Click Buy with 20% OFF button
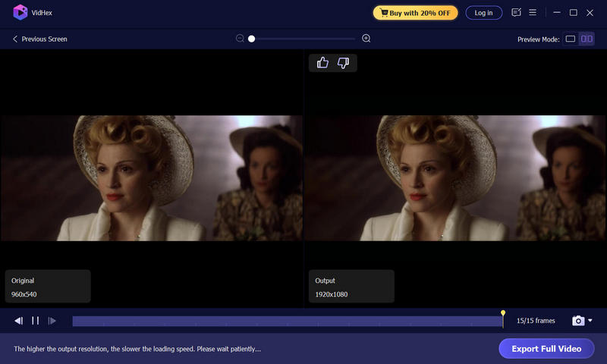607x364 pixels. [414, 13]
